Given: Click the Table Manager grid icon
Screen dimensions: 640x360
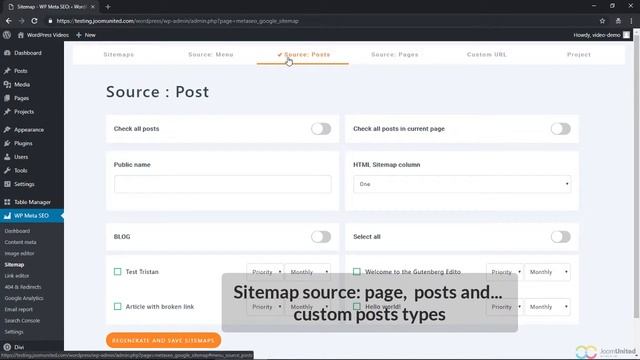Looking at the screenshot, I should coord(7,202).
